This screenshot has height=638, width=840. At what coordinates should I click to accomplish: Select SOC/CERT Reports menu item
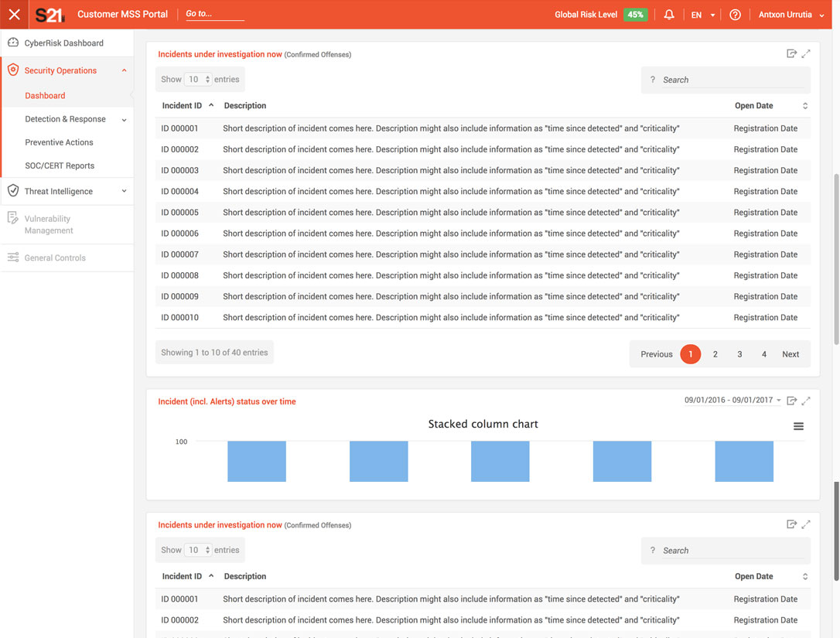tap(60, 165)
